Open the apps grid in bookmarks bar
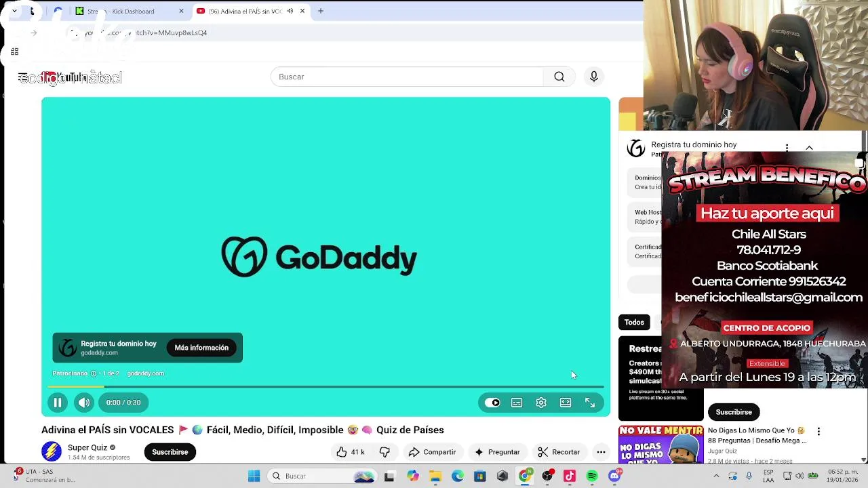This screenshot has height=488, width=868. click(14, 52)
